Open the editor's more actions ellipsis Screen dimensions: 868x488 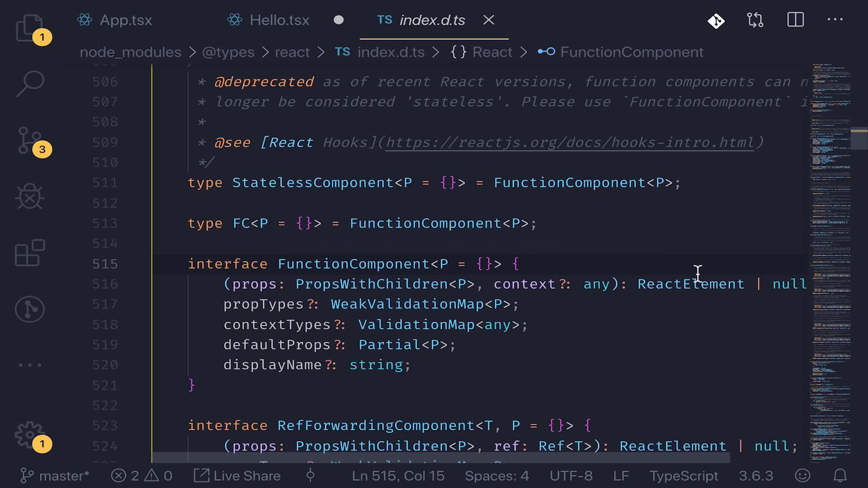click(835, 20)
